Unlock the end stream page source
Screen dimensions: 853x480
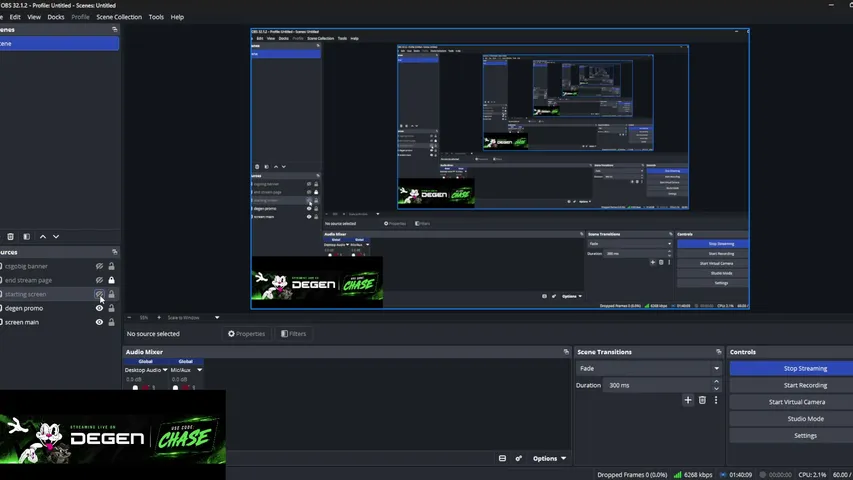tap(112, 280)
